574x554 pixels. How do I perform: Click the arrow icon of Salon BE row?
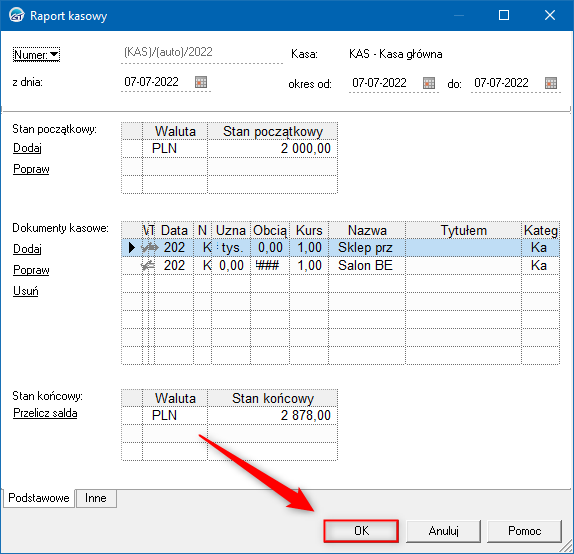coord(148,266)
